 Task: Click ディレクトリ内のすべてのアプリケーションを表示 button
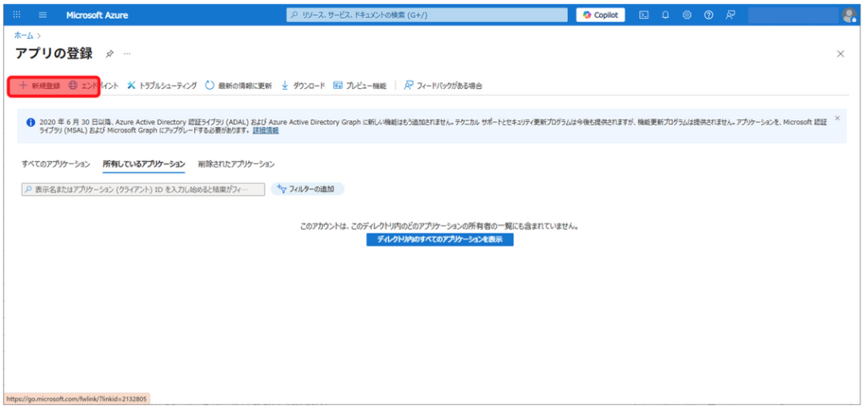440,240
